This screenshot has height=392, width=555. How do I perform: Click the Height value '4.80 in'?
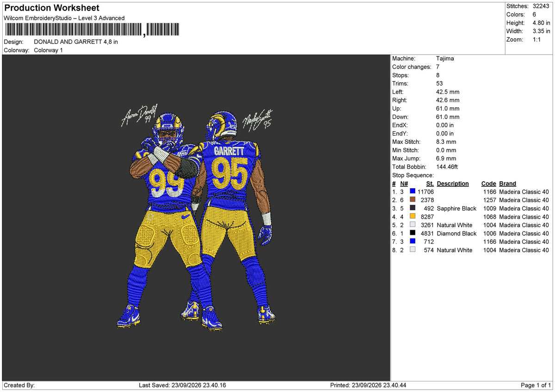541,23
